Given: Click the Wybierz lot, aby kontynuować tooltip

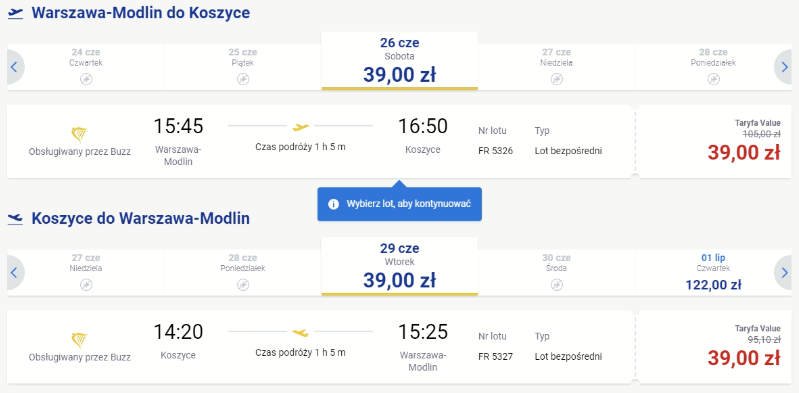Looking at the screenshot, I should tap(400, 204).
